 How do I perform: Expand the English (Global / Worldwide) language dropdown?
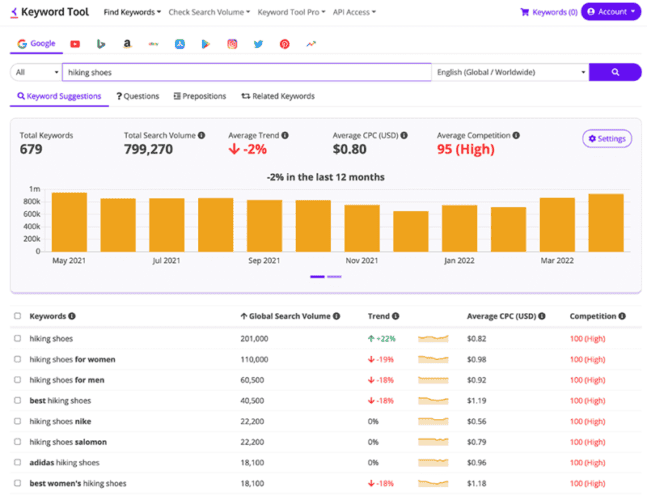tap(510, 72)
